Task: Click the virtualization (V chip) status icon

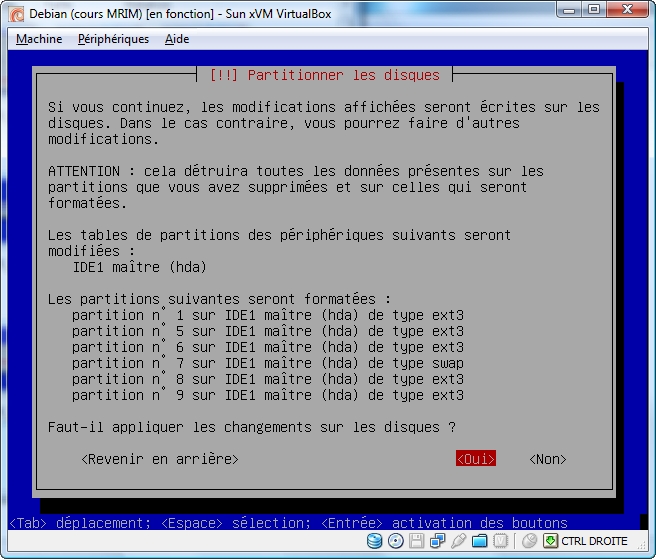Action: [x=500, y=541]
